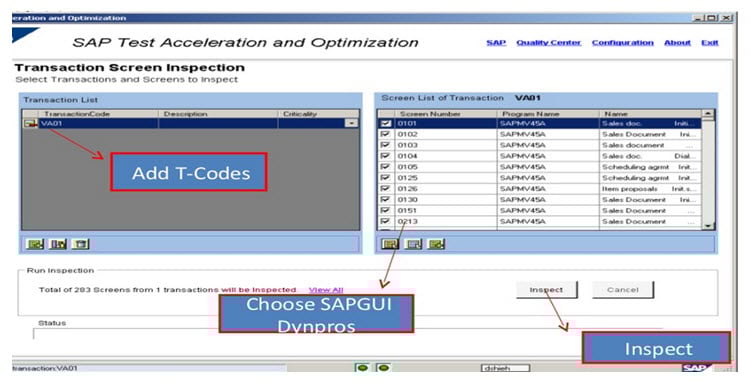The image size is (751, 381).
Task: Click the first icon under Screen List
Action: (x=390, y=244)
